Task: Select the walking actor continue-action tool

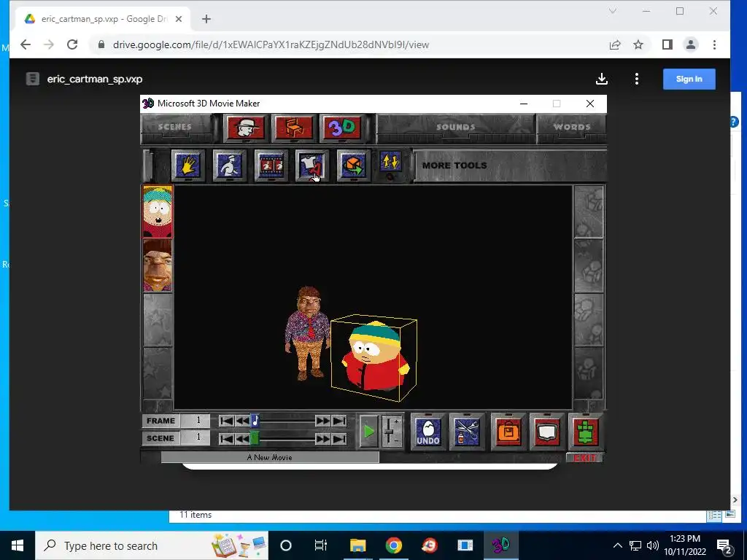Action: (x=229, y=166)
